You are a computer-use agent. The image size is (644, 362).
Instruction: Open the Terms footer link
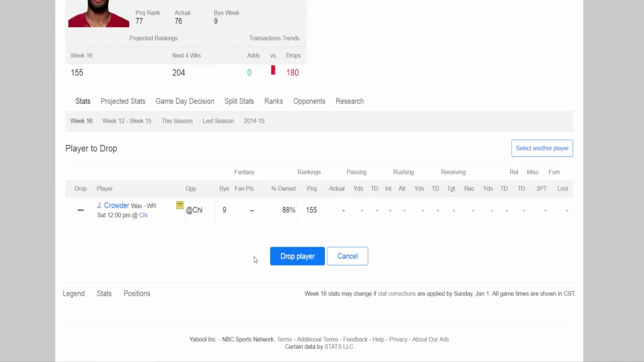pyautogui.click(x=284, y=339)
